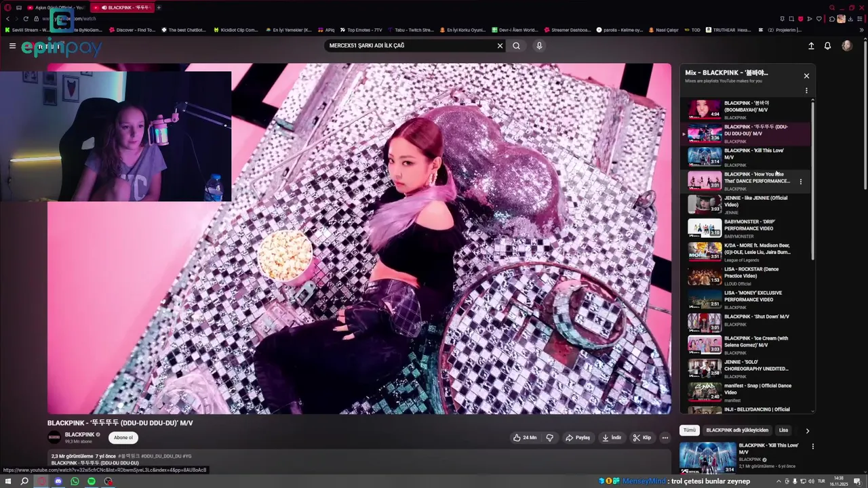
Task: Expand the hidden bookmarks overflow chevron
Action: 861,30
